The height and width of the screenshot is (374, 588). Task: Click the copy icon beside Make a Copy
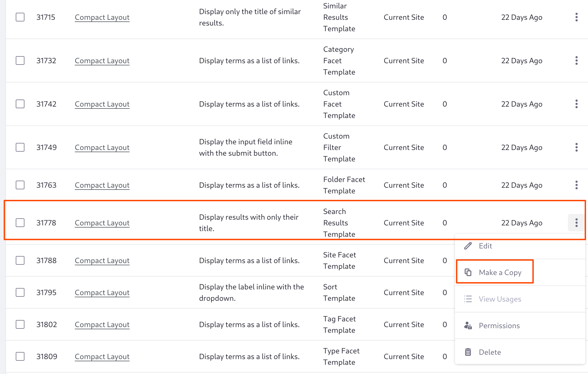tap(468, 272)
